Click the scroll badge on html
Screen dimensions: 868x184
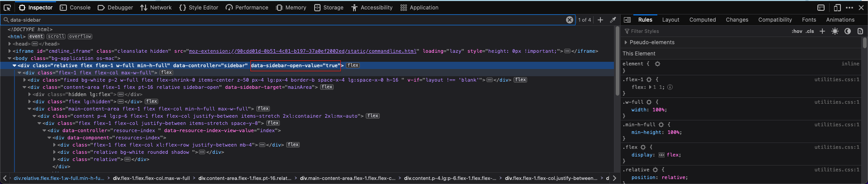[x=56, y=37]
